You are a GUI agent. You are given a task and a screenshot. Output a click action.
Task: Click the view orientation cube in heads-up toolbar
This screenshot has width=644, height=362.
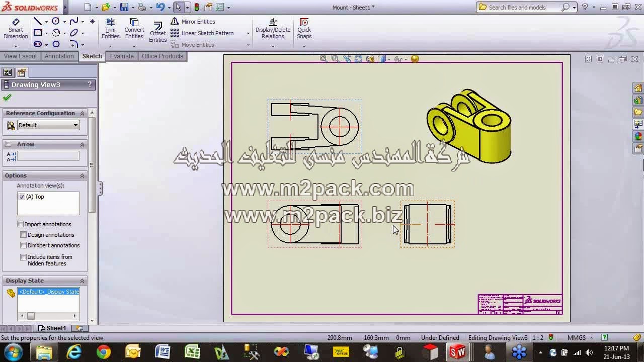click(x=382, y=59)
